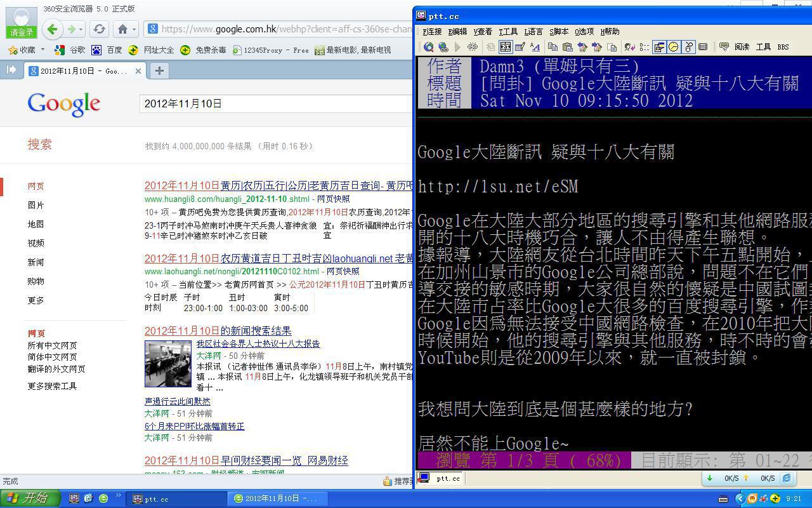Click the copy icon in ptt.cc toolbar
The height and width of the screenshot is (508, 812).
coord(553,47)
